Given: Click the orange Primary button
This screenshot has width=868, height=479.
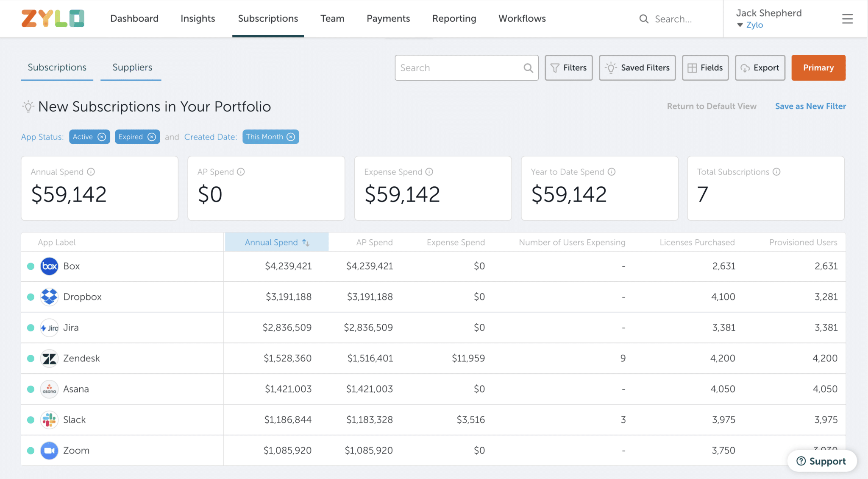Looking at the screenshot, I should pyautogui.click(x=818, y=68).
